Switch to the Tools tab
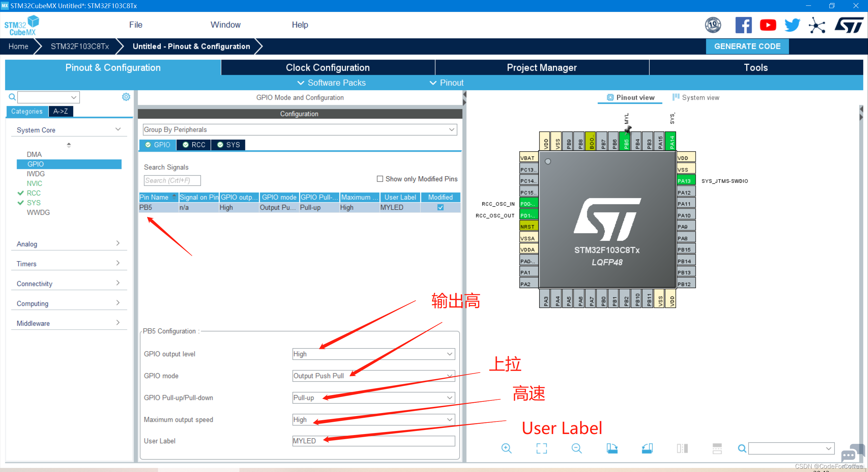Screen dimensions: 868x472 (756, 67)
